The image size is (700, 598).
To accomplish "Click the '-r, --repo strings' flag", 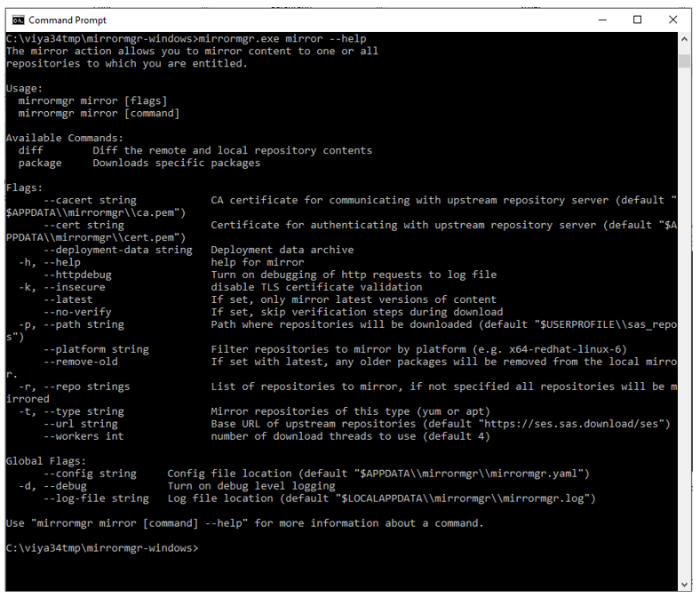I will click(74, 387).
